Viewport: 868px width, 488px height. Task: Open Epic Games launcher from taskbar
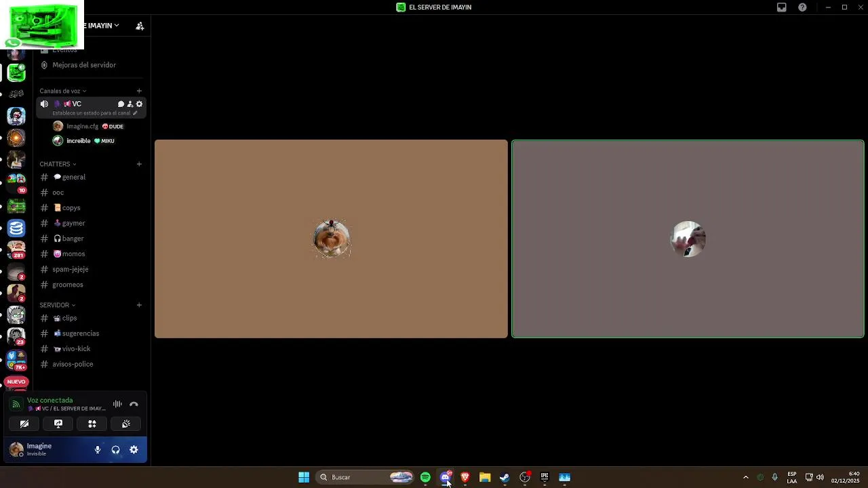545,477
